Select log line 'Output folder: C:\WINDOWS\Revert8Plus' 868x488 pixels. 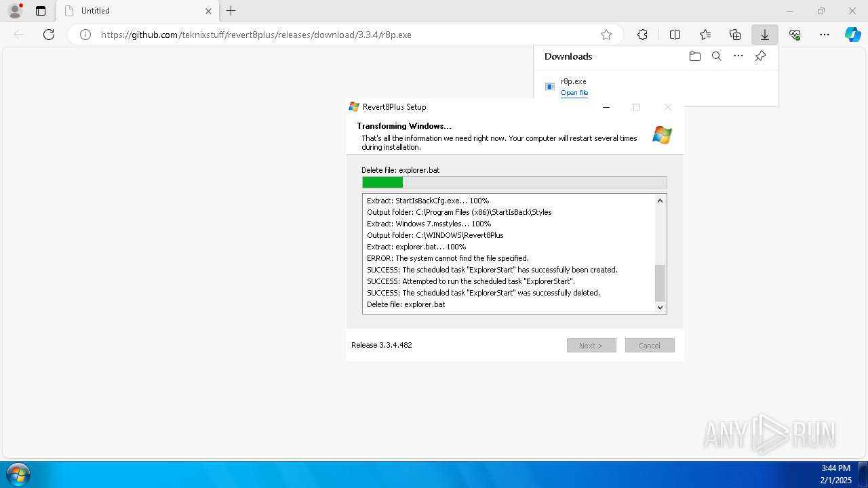tap(435, 235)
